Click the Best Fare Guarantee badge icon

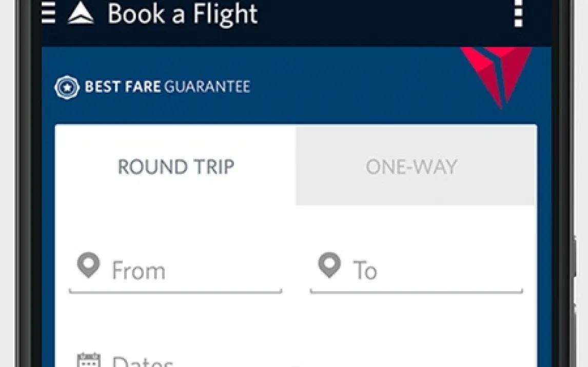click(67, 87)
